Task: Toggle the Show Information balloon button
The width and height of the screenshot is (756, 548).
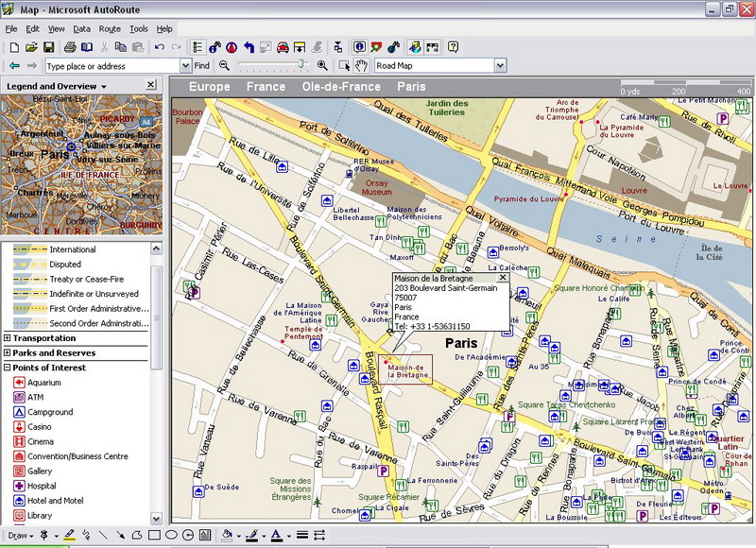Action: pos(359,47)
